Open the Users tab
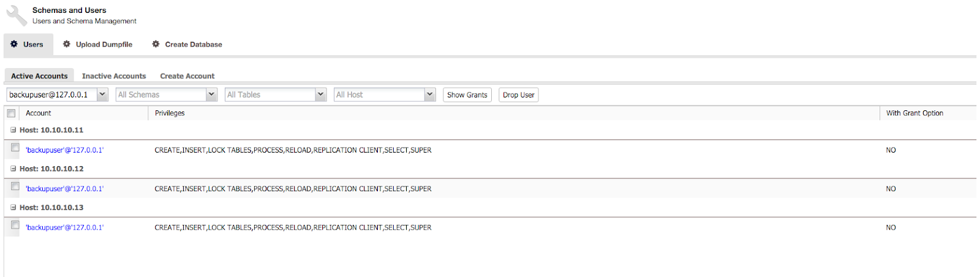 click(x=28, y=44)
